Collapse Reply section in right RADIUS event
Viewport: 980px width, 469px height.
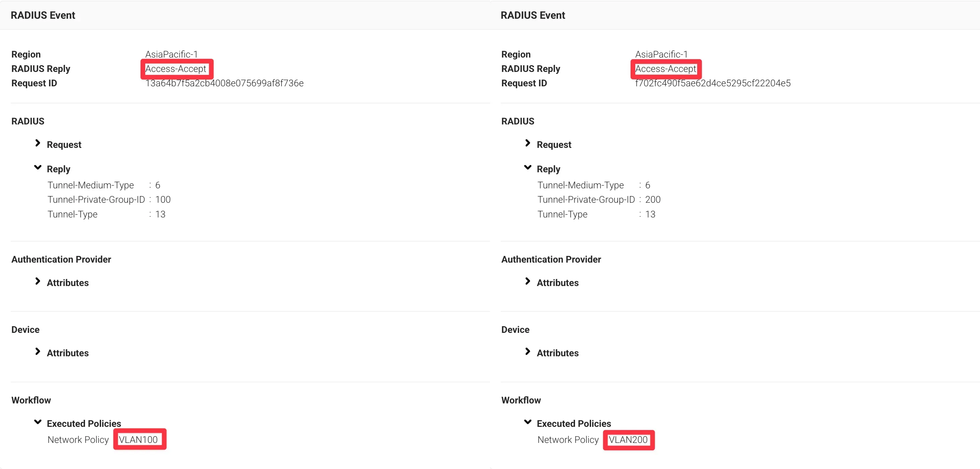(528, 168)
